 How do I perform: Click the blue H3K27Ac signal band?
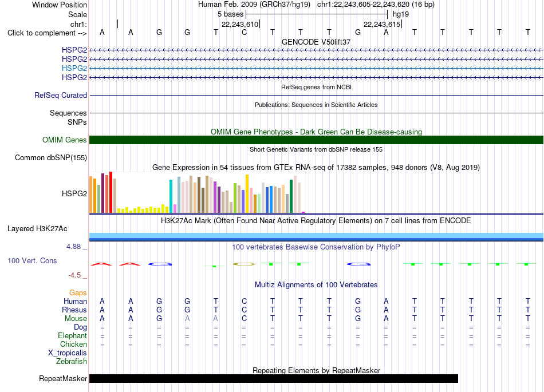point(317,237)
